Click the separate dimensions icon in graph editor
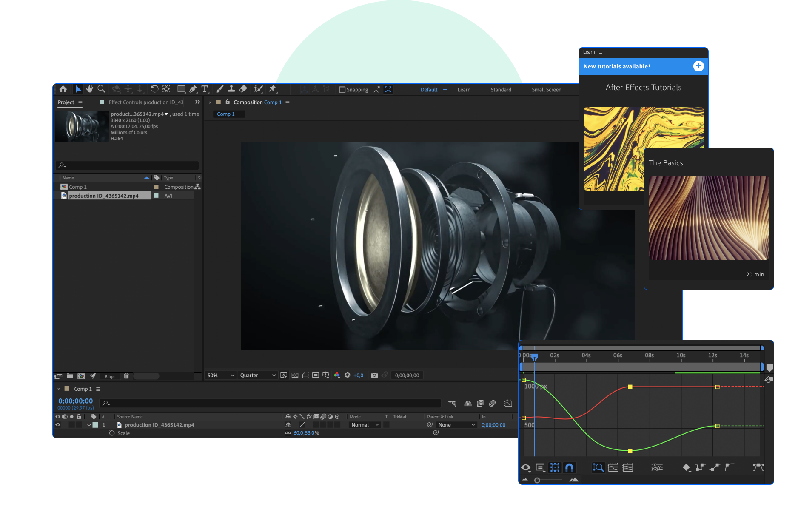Screen dimensions: 798x532 tap(657, 467)
